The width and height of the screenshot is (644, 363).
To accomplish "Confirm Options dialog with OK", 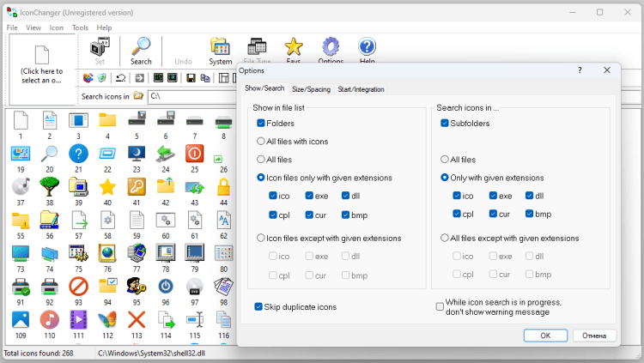I will (545, 336).
